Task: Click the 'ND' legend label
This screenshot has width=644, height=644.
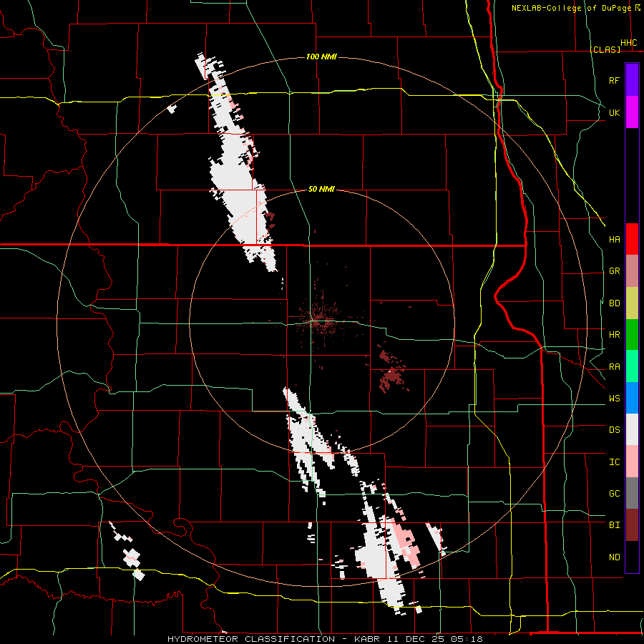Action: [x=614, y=557]
